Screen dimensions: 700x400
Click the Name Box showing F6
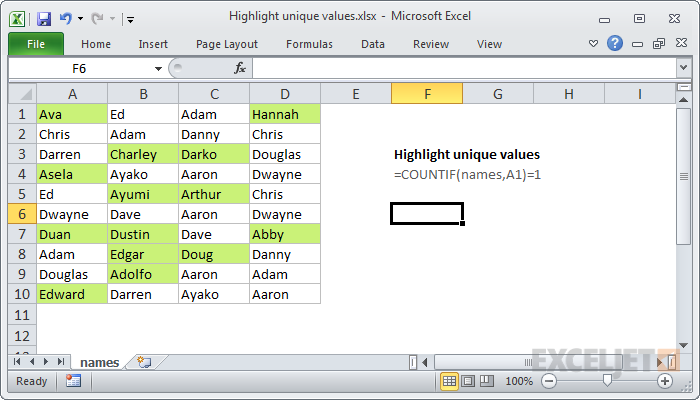pyautogui.click(x=80, y=68)
